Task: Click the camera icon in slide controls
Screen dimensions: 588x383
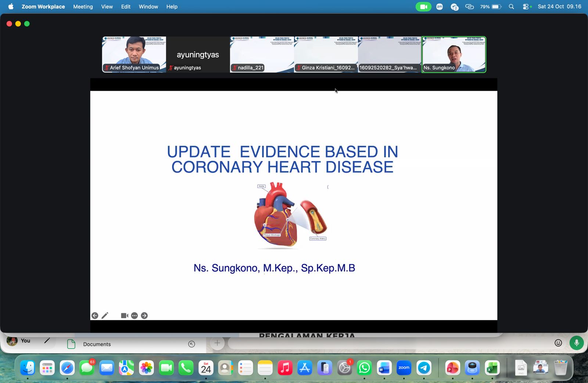Action: (125, 316)
